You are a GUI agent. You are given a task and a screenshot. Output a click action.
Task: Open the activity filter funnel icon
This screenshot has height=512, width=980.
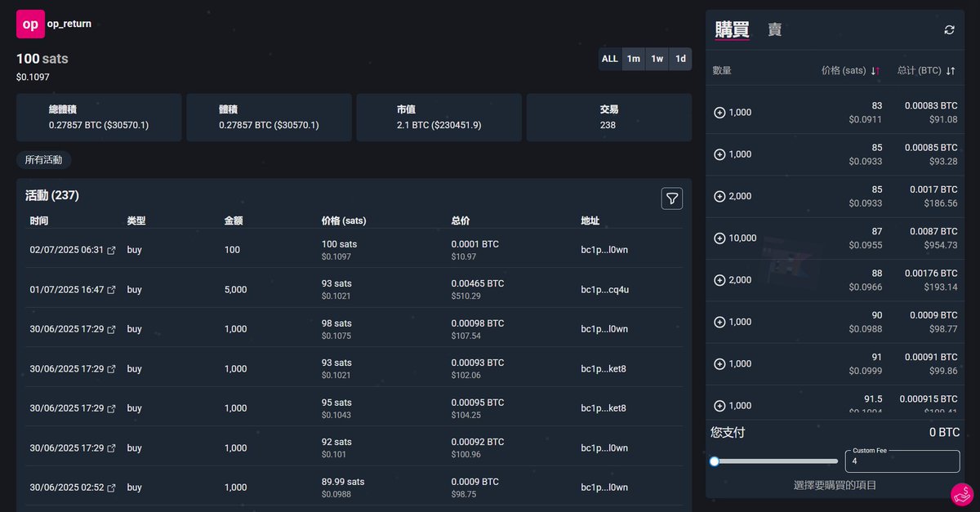672,198
